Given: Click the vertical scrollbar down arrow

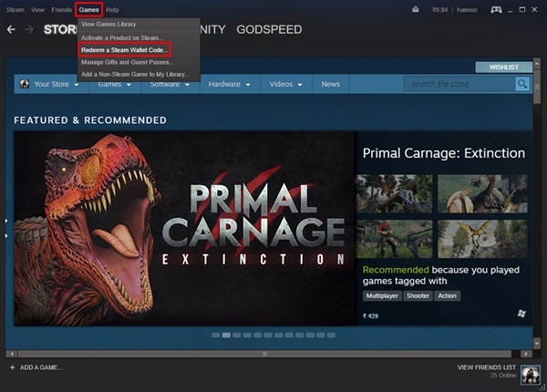Looking at the screenshot, I should point(537,344).
